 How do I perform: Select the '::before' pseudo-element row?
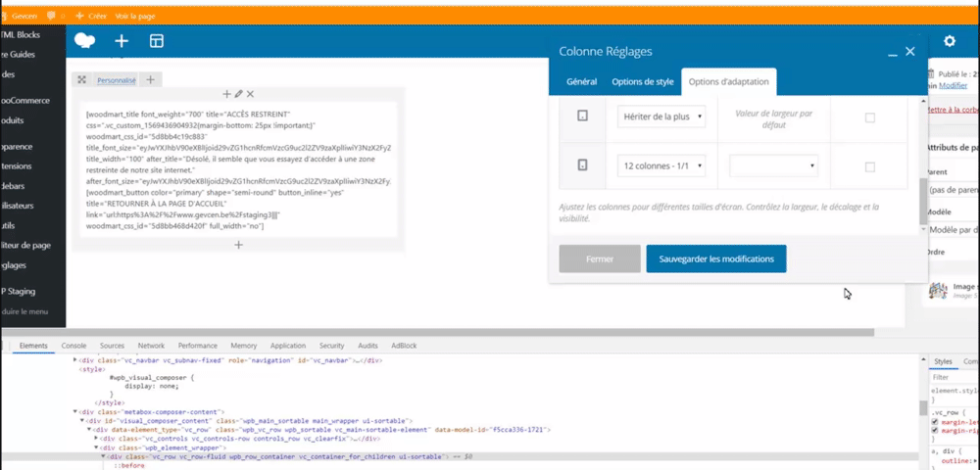tap(128, 466)
